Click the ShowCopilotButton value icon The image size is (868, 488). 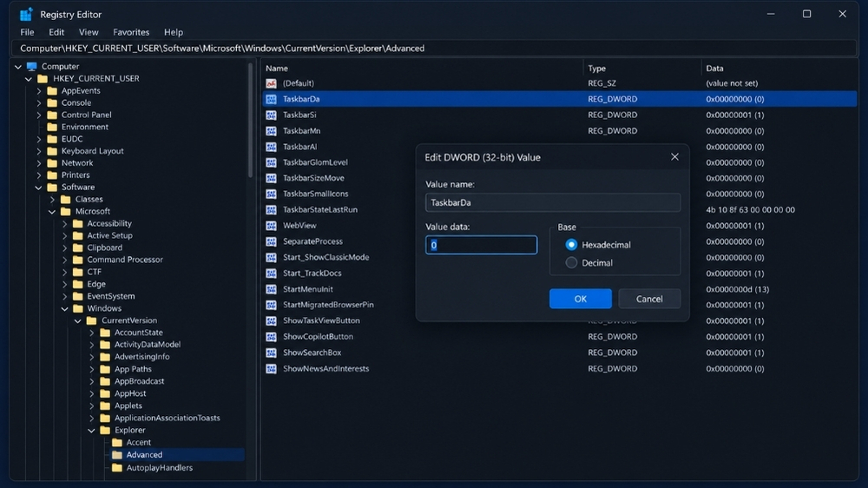point(271,337)
